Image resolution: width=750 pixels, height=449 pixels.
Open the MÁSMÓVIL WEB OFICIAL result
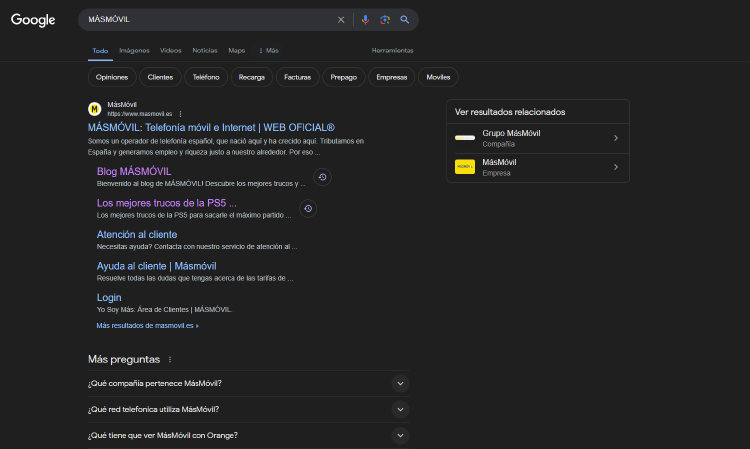click(211, 127)
